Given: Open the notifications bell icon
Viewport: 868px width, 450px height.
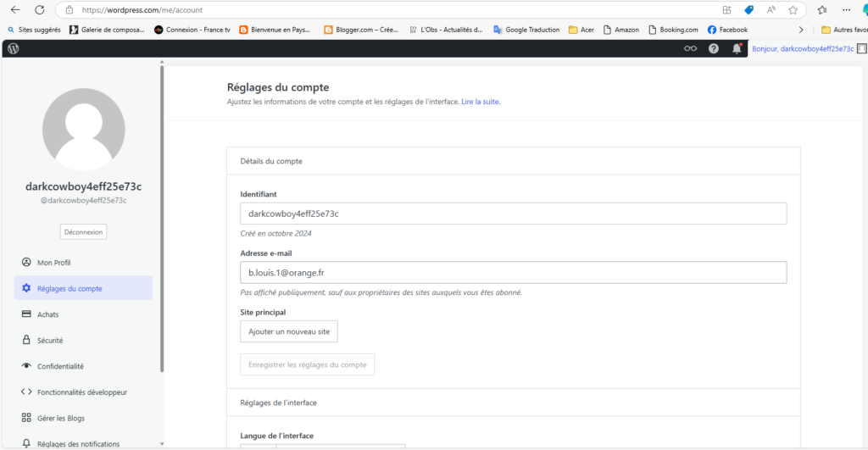Looking at the screenshot, I should click(736, 48).
